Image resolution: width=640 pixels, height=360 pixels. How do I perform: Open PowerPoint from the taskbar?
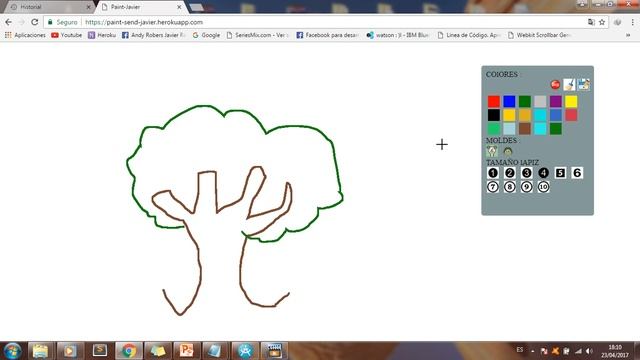[x=187, y=351]
